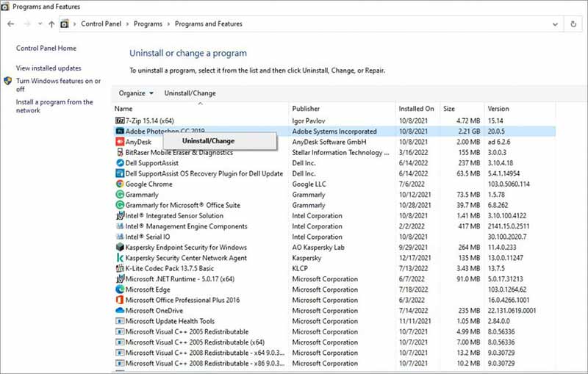The width and height of the screenshot is (588, 374).
Task: Click the 3/16/2022 install date cell
Action: coord(413,153)
